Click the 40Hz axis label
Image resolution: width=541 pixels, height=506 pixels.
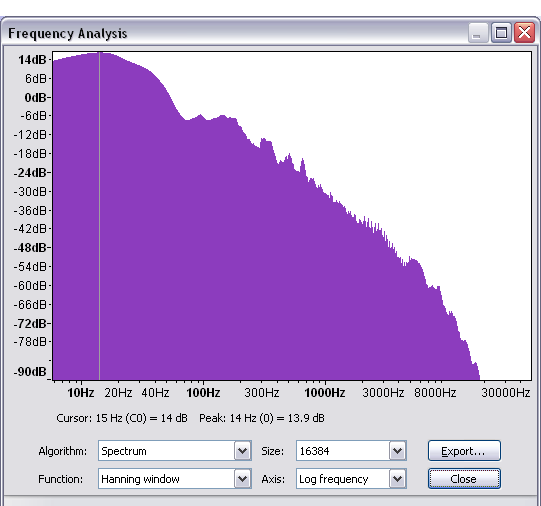155,393
